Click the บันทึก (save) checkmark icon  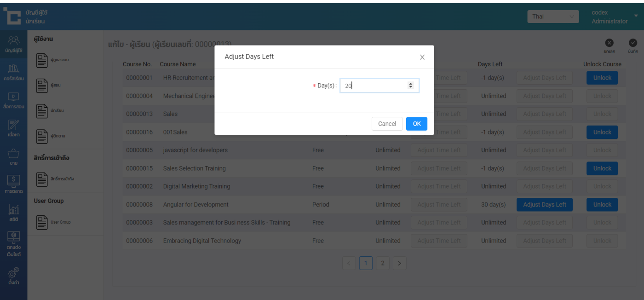click(633, 43)
